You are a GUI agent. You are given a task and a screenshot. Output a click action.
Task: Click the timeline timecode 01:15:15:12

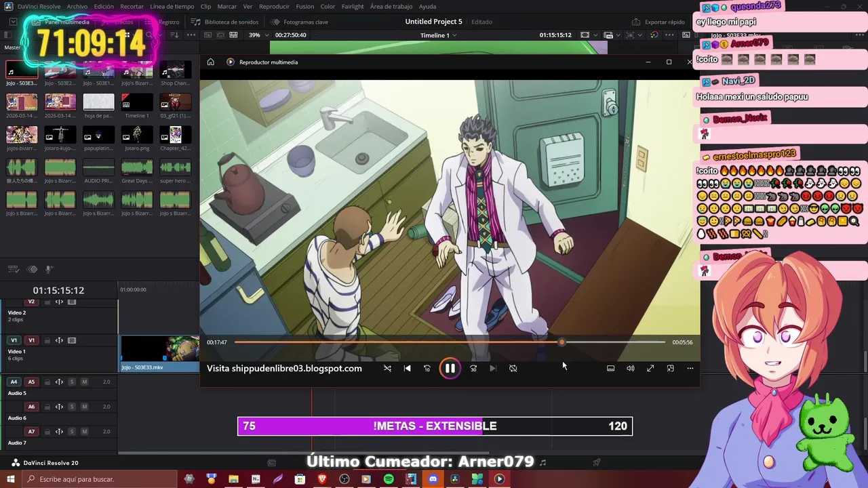(58, 290)
